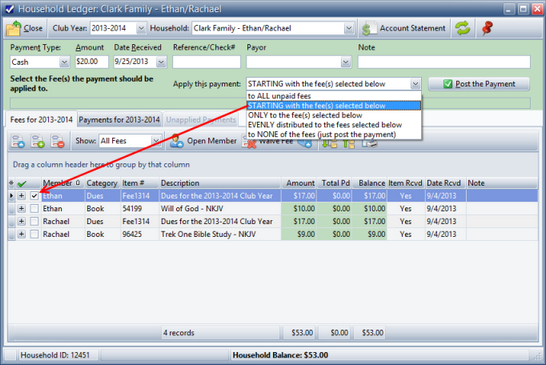This screenshot has width=546, height=365.
Task: Sort by the Balance column header
Action: point(370,183)
